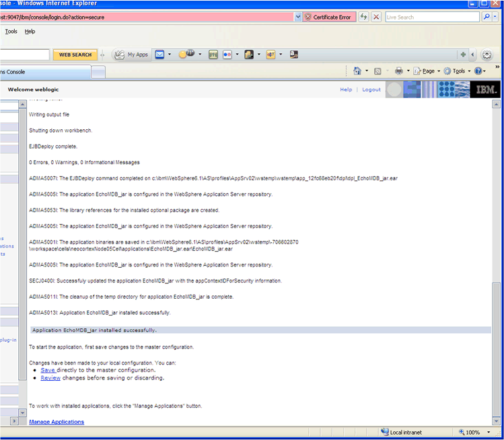
Task: Click the Home icon in command bar
Action: click(357, 71)
